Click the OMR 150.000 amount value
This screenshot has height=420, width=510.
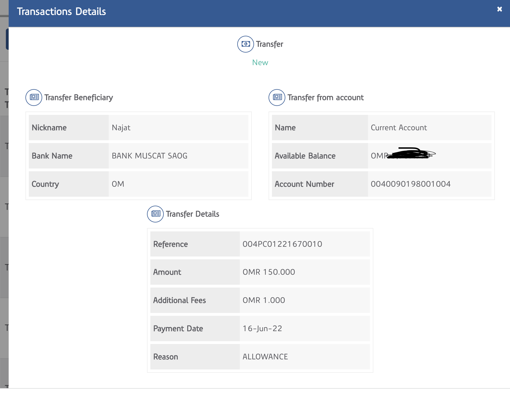coord(269,272)
